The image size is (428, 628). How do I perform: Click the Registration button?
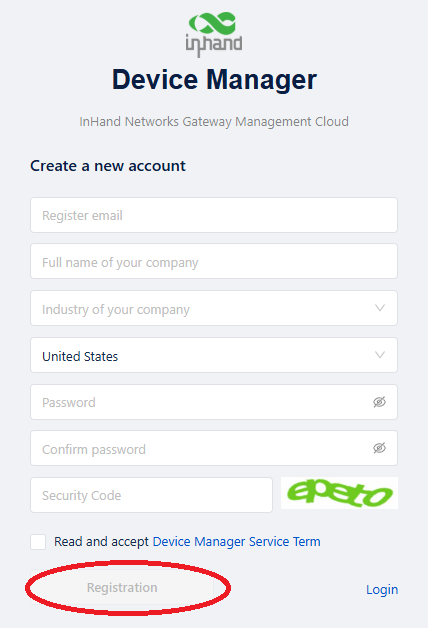(x=122, y=588)
